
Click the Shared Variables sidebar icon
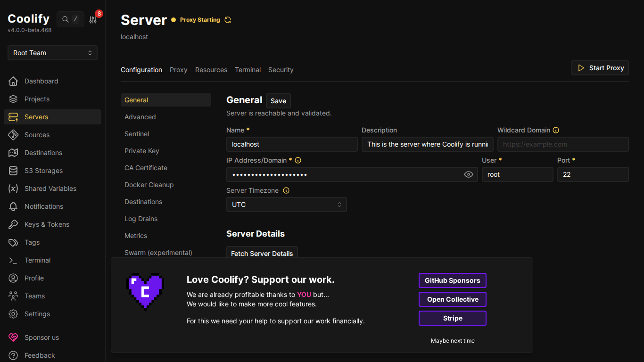(x=14, y=189)
